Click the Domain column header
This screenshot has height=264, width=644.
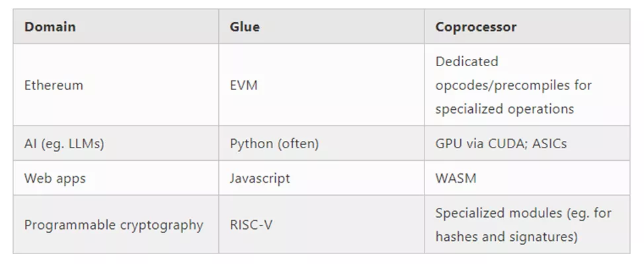[x=116, y=26]
